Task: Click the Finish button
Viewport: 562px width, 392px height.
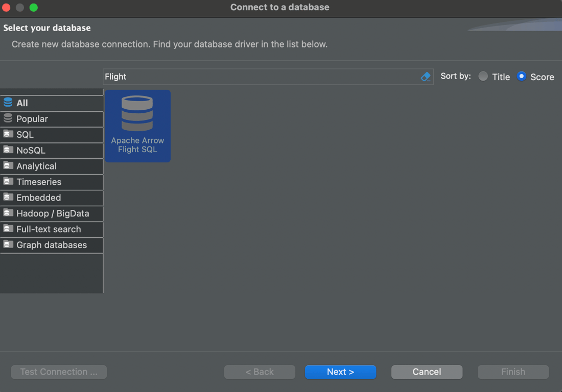Action: tap(513, 372)
